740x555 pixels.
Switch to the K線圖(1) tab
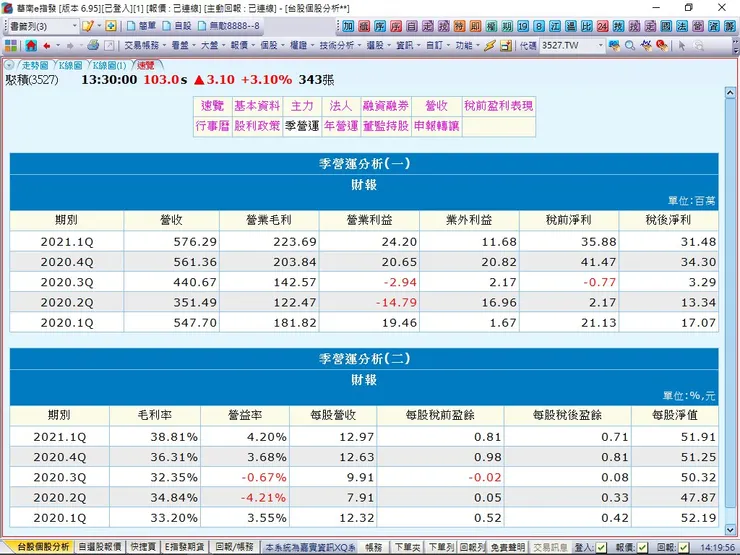(x=109, y=65)
